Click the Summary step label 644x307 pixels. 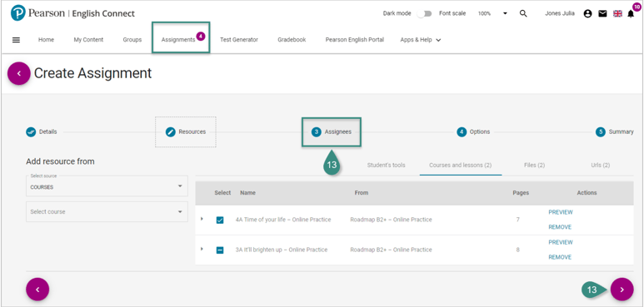coord(621,132)
